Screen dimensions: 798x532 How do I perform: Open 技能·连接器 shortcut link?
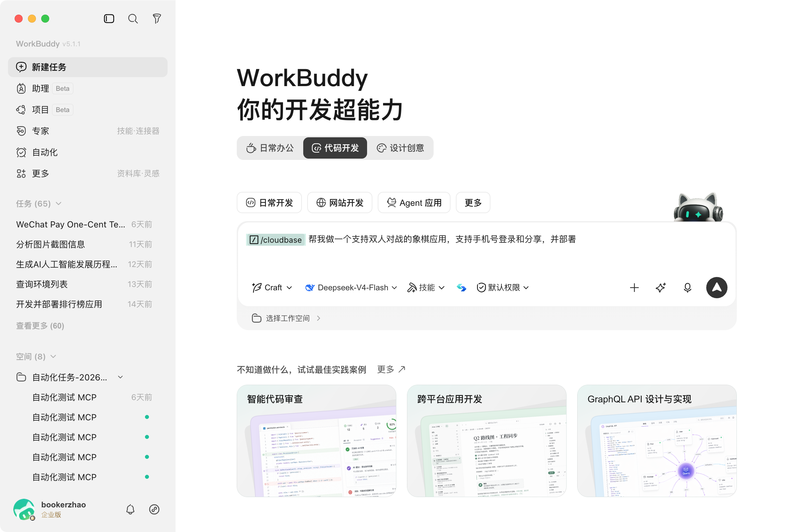pos(138,131)
